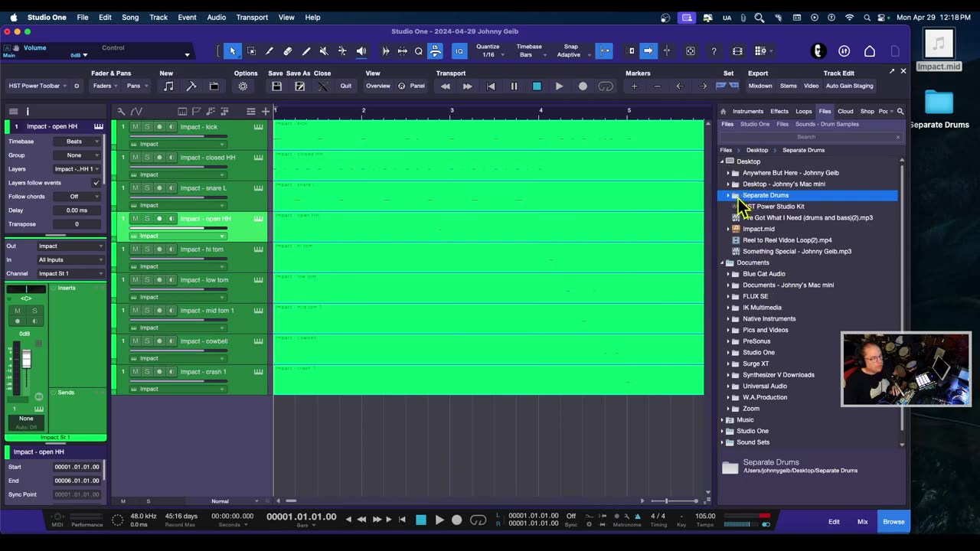980x551 pixels.
Task: Click the wrench icon above tracks
Action: [x=121, y=112]
